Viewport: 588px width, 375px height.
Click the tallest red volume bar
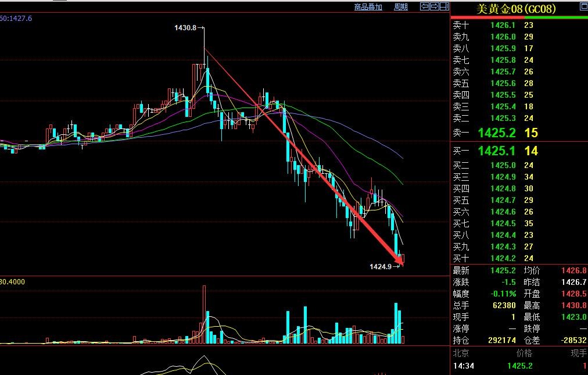[x=205, y=314]
